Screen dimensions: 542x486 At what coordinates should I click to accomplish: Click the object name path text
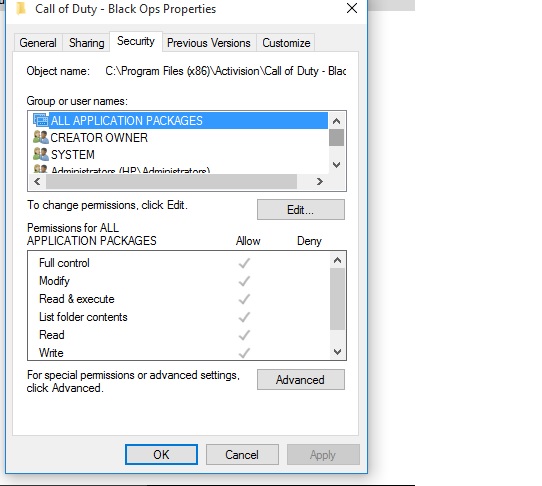(226, 71)
